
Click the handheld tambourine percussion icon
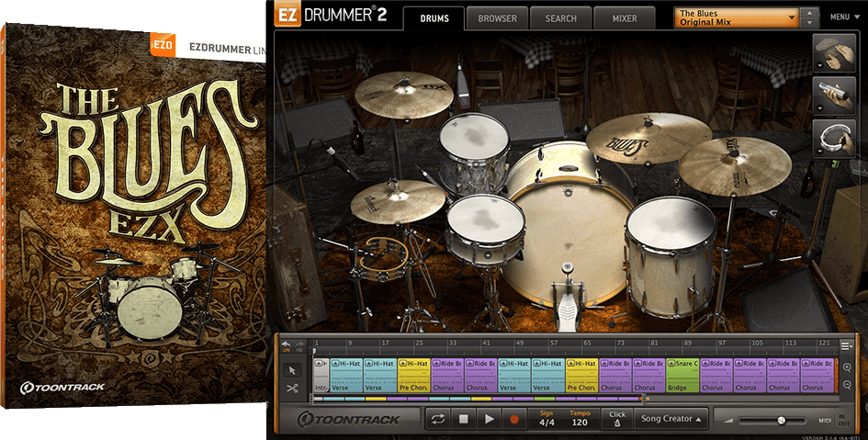pyautogui.click(x=834, y=139)
